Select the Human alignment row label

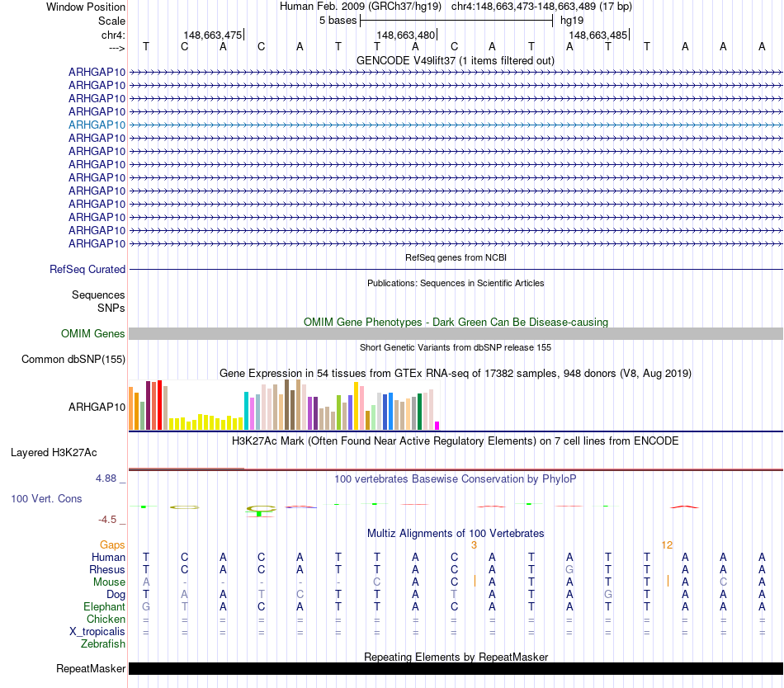108,557
